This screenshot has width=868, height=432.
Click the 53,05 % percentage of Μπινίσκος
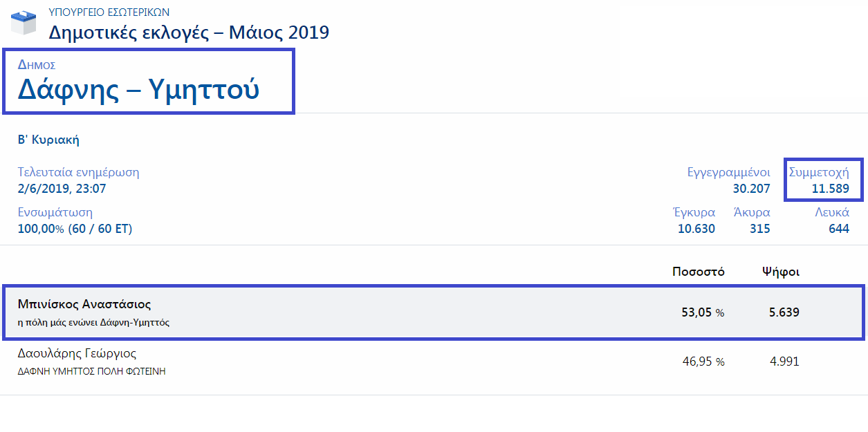coord(703,312)
